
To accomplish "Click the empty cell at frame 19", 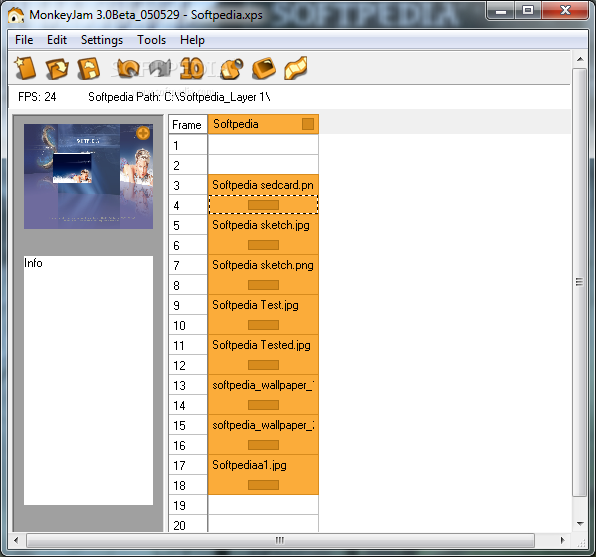I will (263, 505).
